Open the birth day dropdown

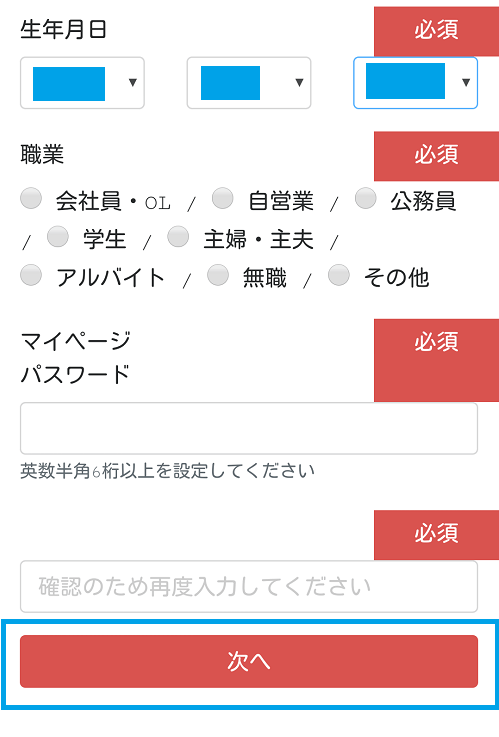coord(415,83)
